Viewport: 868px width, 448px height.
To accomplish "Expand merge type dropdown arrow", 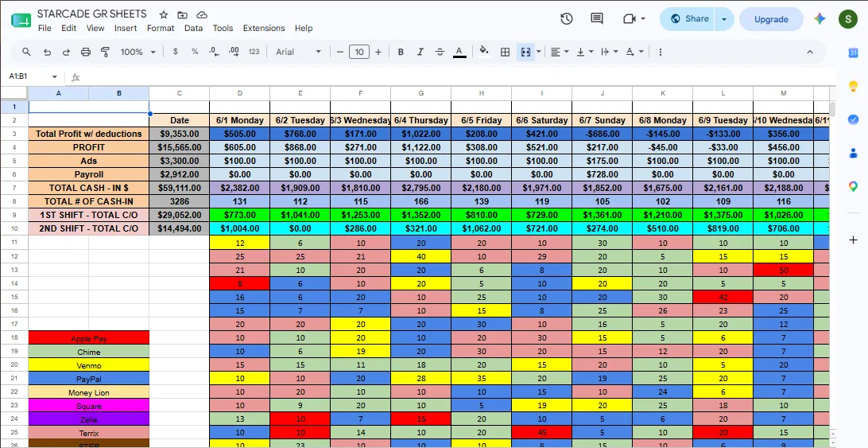I will pos(539,52).
